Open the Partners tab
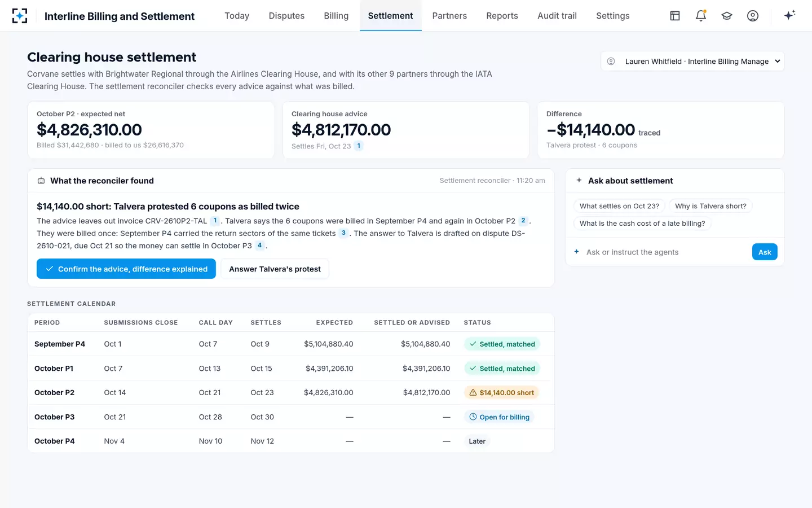The height and width of the screenshot is (508, 812). [449, 16]
